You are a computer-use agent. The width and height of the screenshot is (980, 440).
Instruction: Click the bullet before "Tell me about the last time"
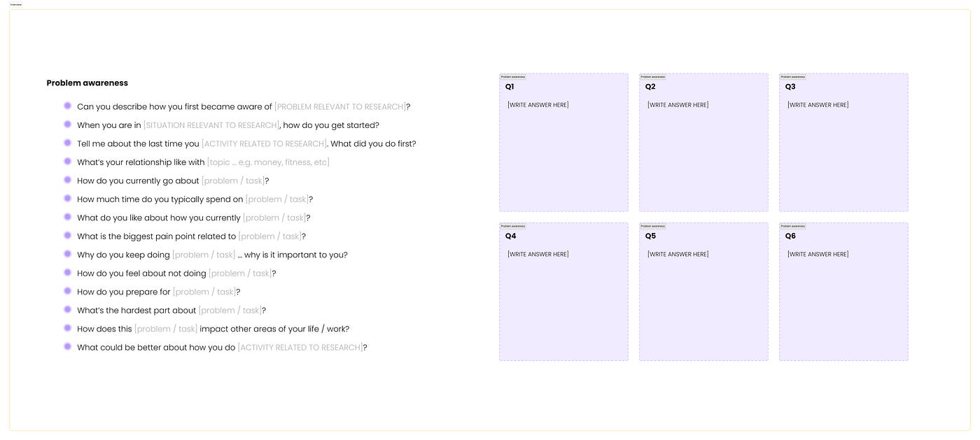click(x=68, y=143)
